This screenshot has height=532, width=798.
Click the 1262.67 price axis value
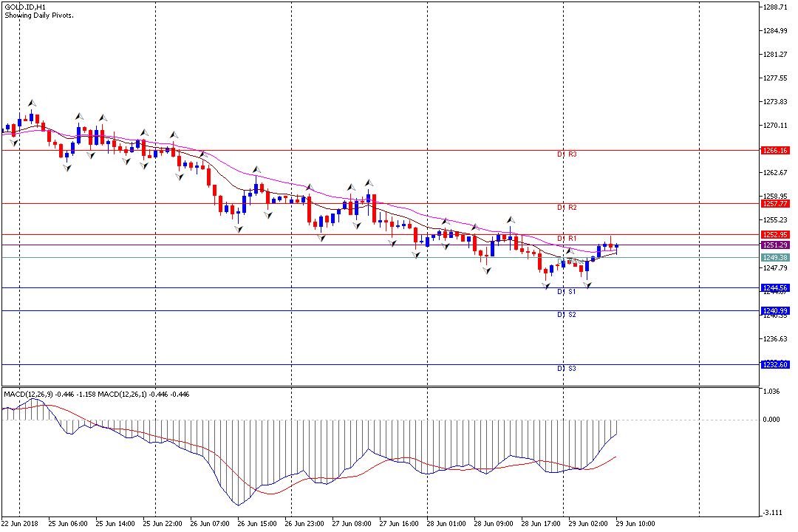(775, 173)
